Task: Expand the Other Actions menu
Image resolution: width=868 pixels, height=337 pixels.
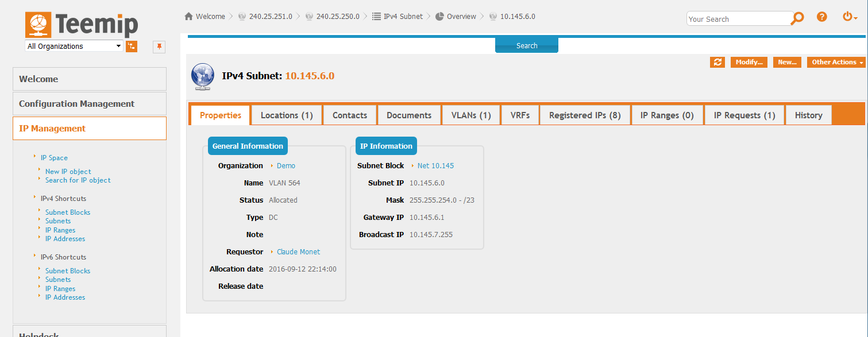Action: pyautogui.click(x=836, y=62)
